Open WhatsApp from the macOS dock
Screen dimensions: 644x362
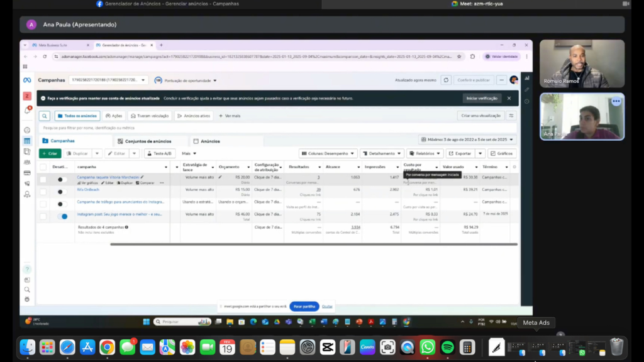pos(428,347)
